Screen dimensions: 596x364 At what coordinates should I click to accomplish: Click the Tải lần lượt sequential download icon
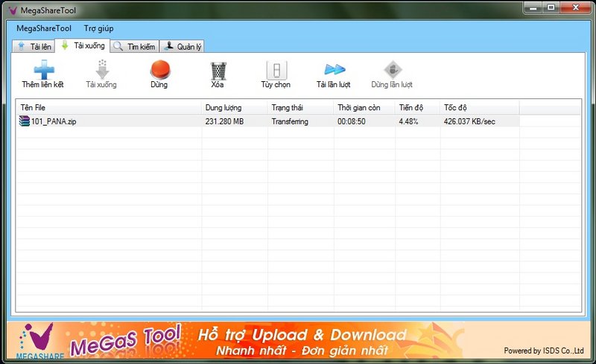click(333, 70)
